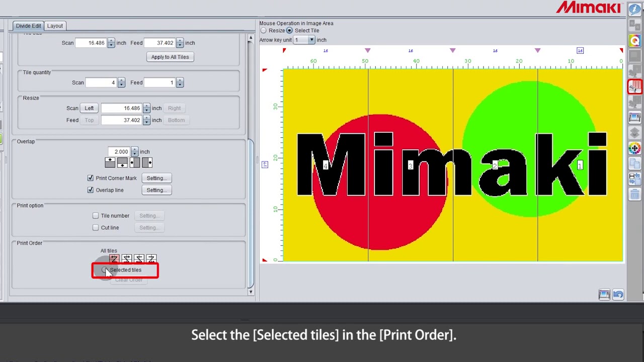Click the Overlap 2.000 inch spinner arrows
Viewport: 644px width, 362px height.
[134, 151]
